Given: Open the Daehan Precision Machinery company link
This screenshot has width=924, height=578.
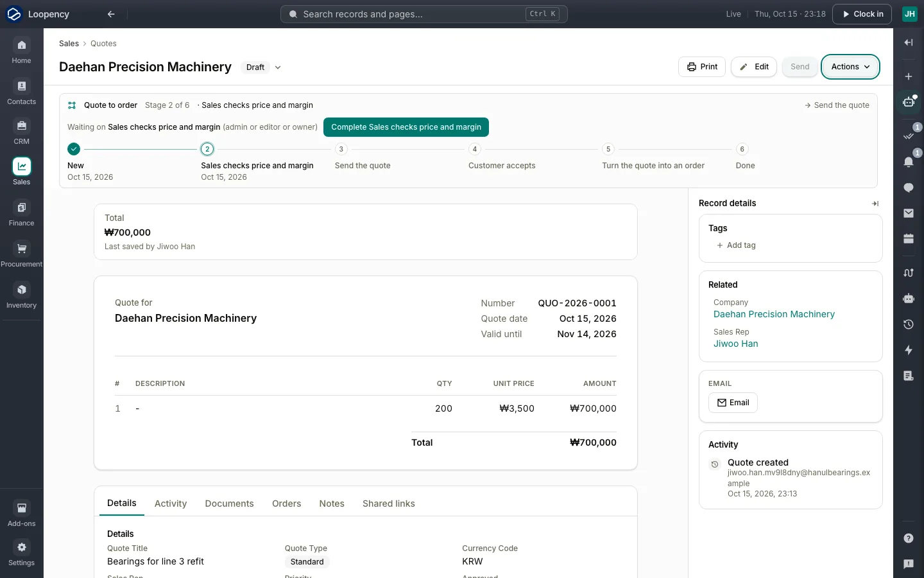Looking at the screenshot, I should tap(774, 314).
